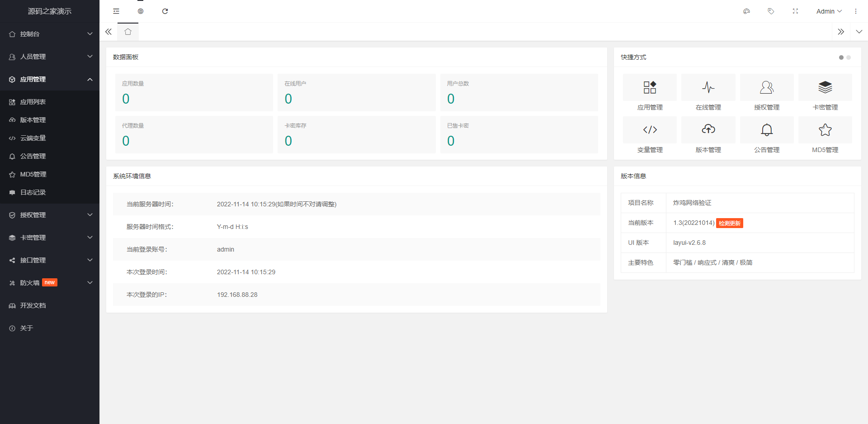Expand 卡密管理 sidebar menu
The height and width of the screenshot is (424, 868).
(x=50, y=238)
